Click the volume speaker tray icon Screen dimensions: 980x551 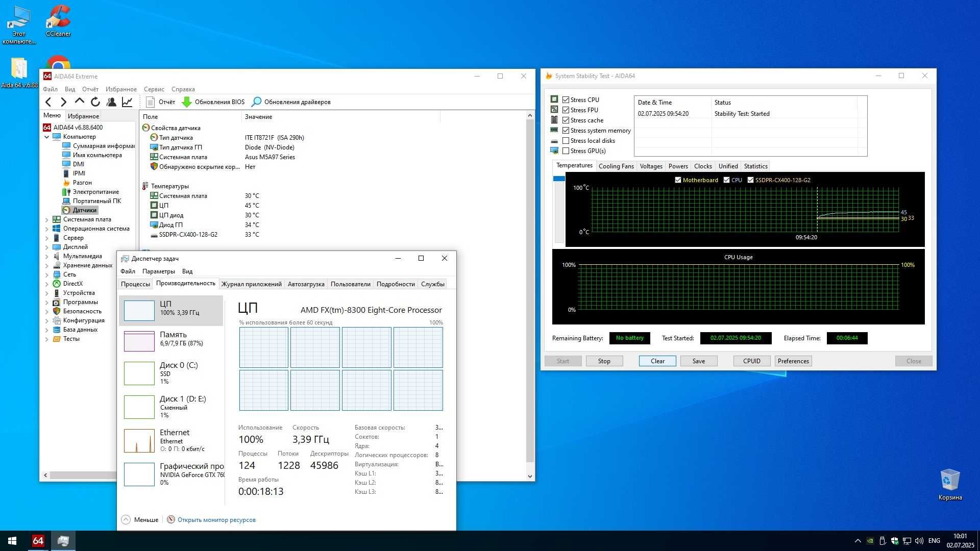(x=919, y=541)
